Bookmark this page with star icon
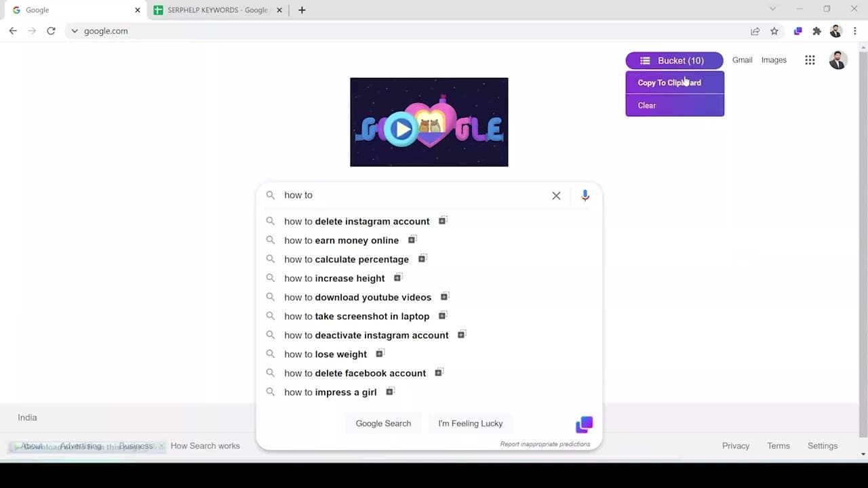This screenshot has height=488, width=868. pos(774,31)
